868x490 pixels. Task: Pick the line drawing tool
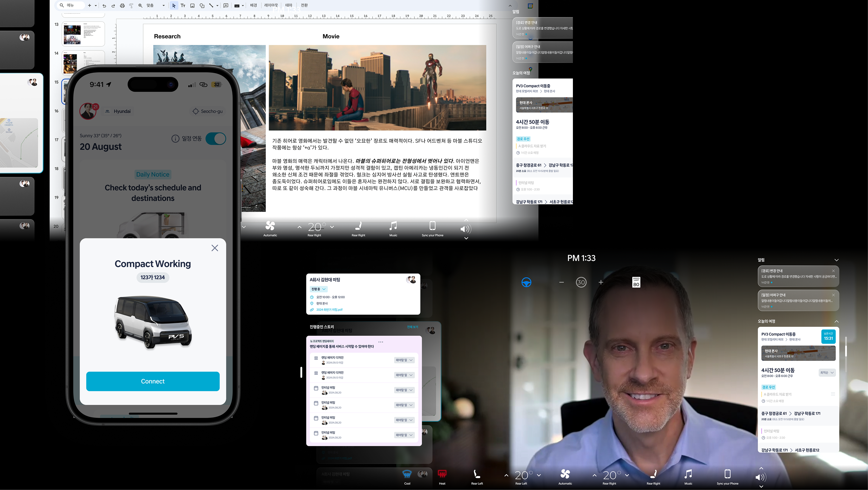[211, 6]
